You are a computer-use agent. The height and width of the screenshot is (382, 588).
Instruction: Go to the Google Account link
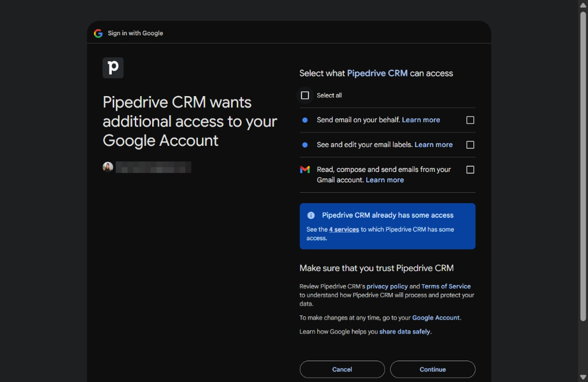coord(436,318)
